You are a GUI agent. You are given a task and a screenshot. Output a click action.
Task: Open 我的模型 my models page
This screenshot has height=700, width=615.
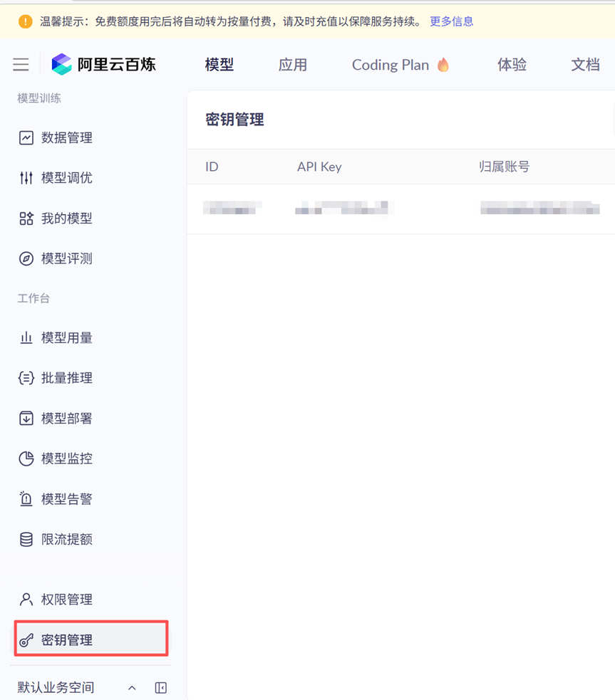[x=68, y=218]
